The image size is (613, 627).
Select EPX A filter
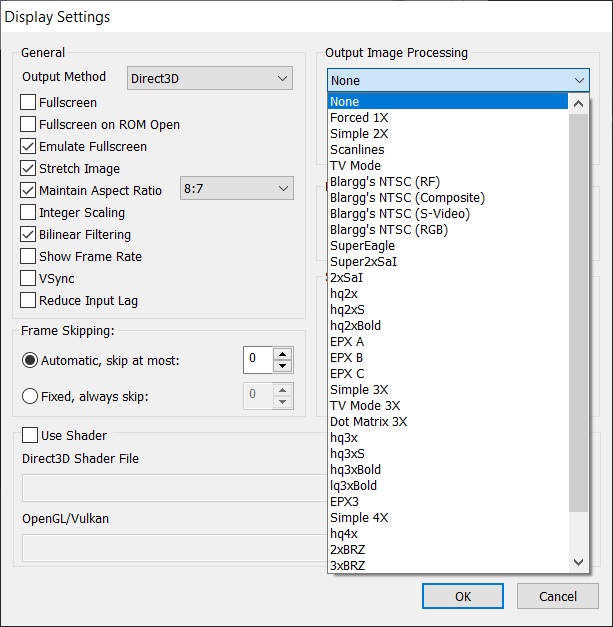[448, 341]
